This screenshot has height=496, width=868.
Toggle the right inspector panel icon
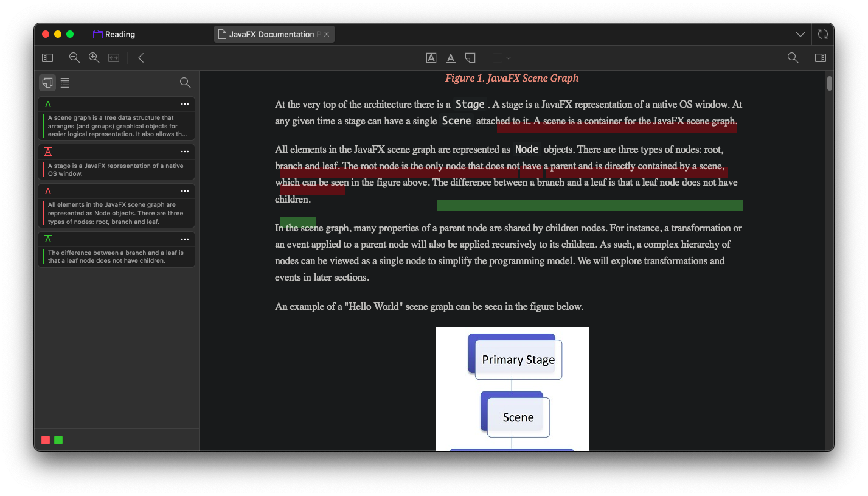point(821,58)
